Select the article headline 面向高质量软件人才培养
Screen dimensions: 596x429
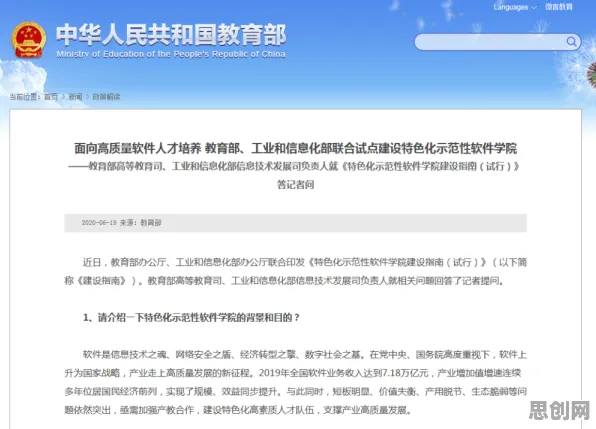[x=295, y=148]
